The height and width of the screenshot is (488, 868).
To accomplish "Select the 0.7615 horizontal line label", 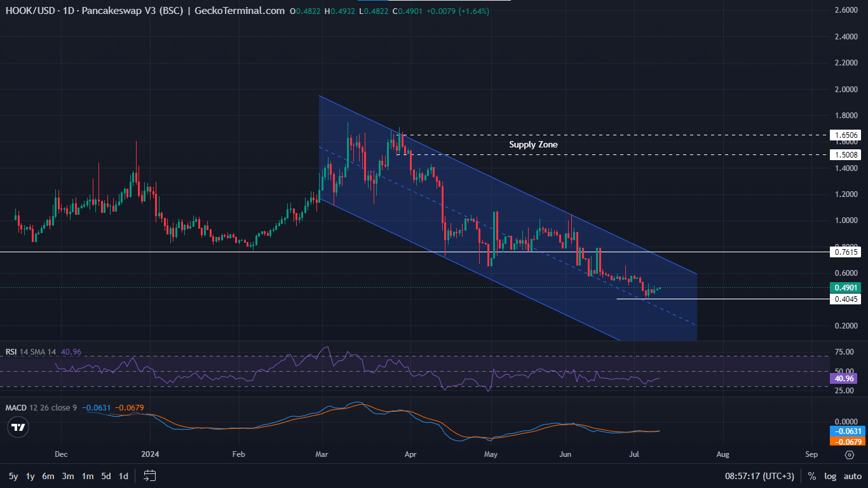I will 846,252.
